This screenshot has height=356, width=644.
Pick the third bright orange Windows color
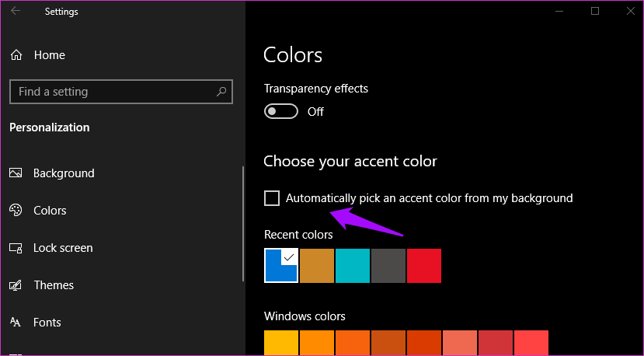[353, 343]
